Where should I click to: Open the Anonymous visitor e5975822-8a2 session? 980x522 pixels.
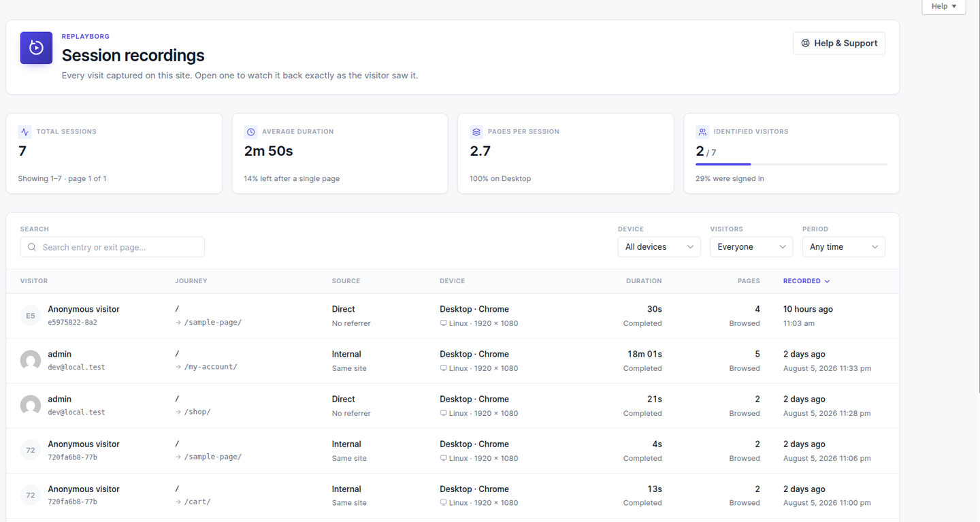pyautogui.click(x=453, y=316)
